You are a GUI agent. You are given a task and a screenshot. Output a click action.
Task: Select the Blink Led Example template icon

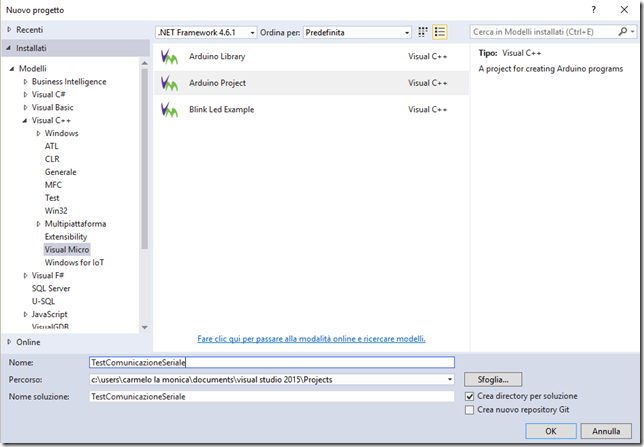click(169, 110)
